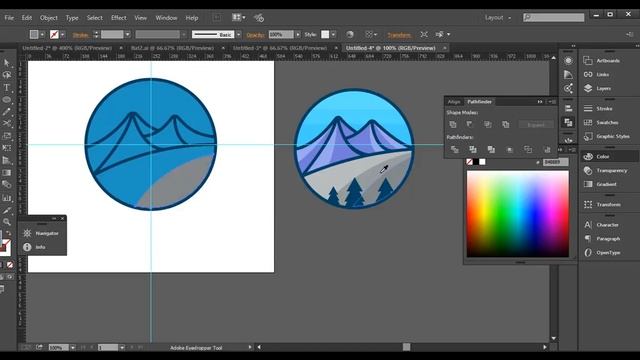
Task: Select the Lasso tool in toolbar
Action: 7,75
